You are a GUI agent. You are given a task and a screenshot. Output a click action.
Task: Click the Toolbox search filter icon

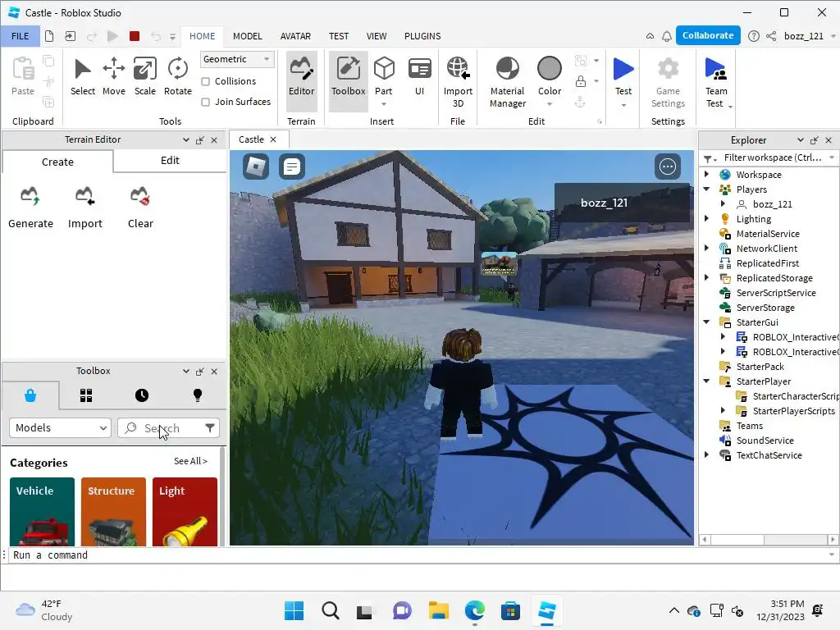(210, 427)
